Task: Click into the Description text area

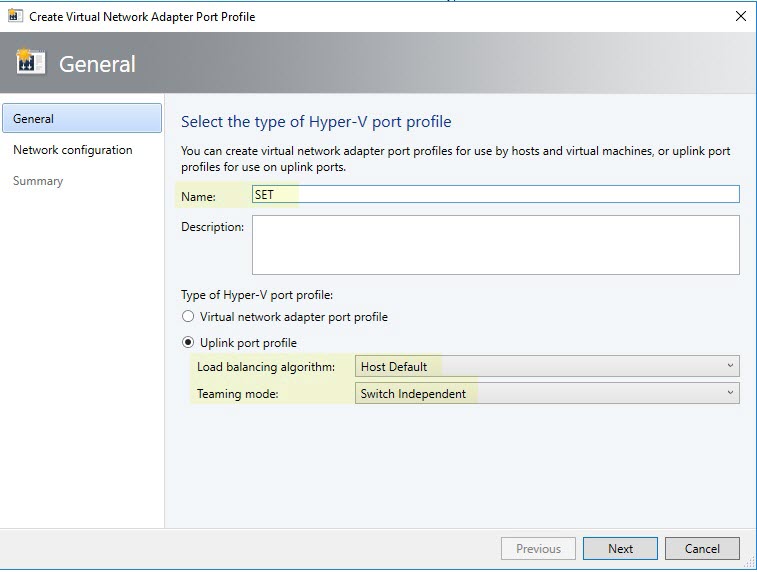Action: (495, 245)
